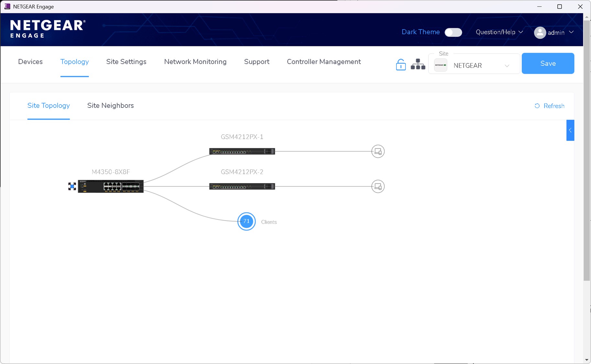Click the scrollbar down arrow
The image size is (591, 364).
(x=587, y=360)
